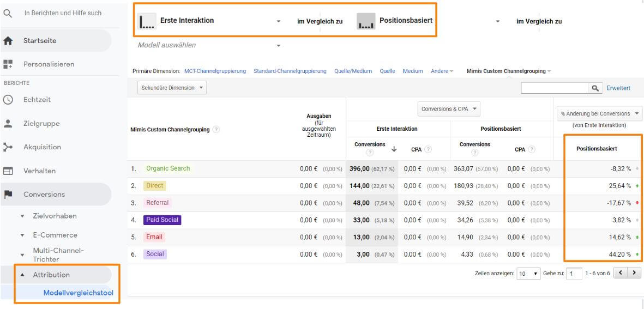Screen dimensions: 644x309
Task: Click the search magnifier icon in sidebar
Action: (8, 13)
